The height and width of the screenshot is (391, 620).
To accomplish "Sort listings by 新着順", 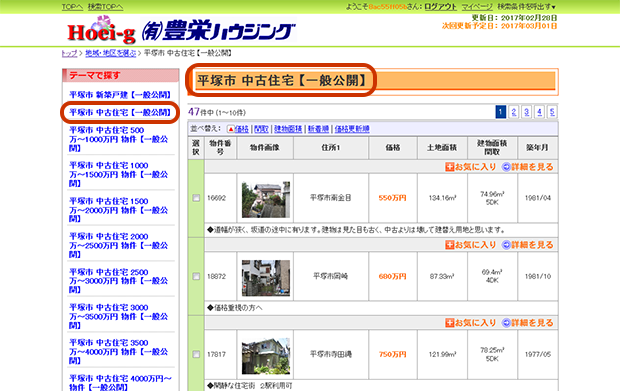I will [x=318, y=129].
